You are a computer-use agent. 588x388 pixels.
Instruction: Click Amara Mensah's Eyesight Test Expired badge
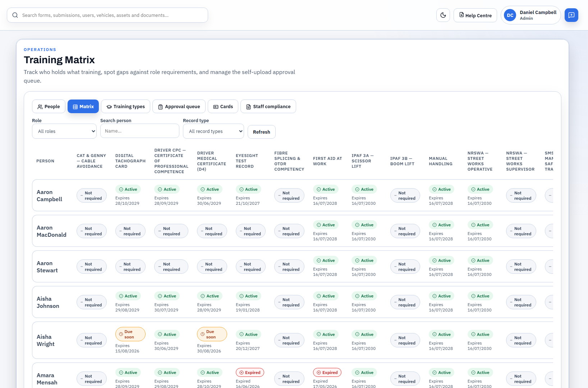[250, 373]
